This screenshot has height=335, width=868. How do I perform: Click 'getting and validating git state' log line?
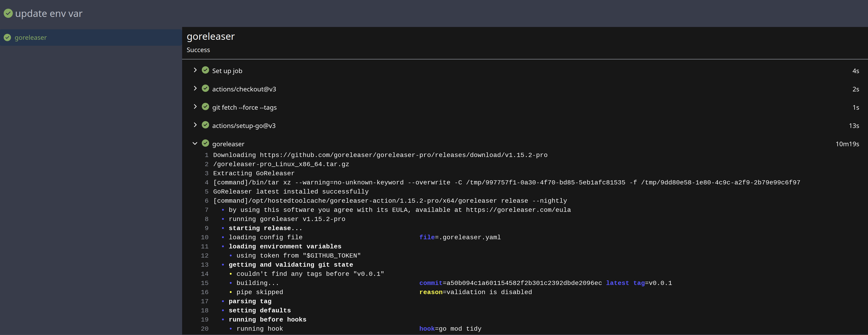[x=291, y=265]
